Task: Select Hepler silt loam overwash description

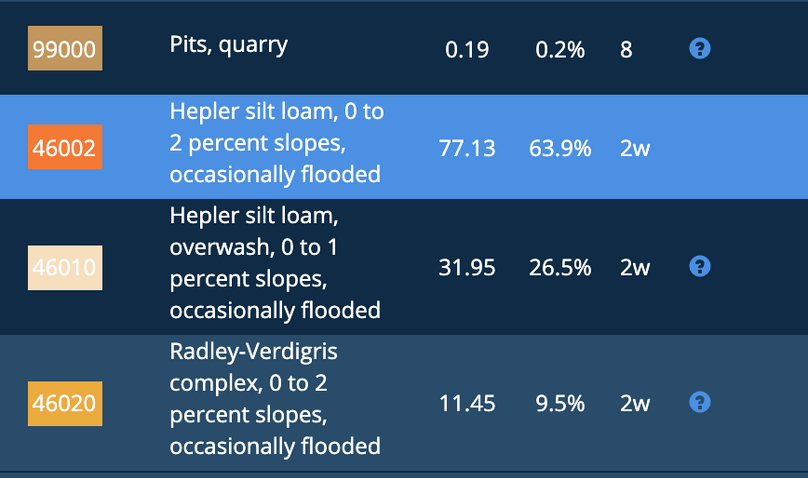Action: tap(275, 263)
